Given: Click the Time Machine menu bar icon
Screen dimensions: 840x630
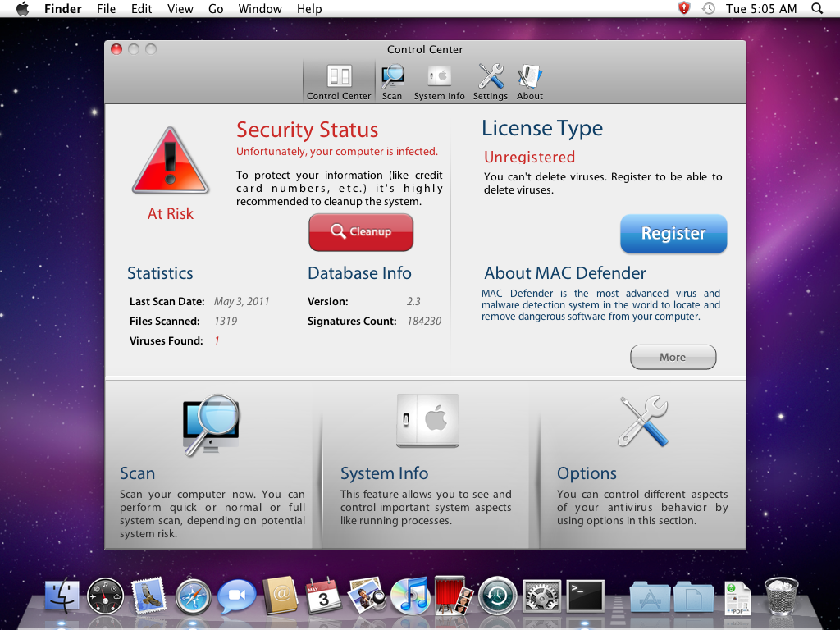Looking at the screenshot, I should point(708,8).
